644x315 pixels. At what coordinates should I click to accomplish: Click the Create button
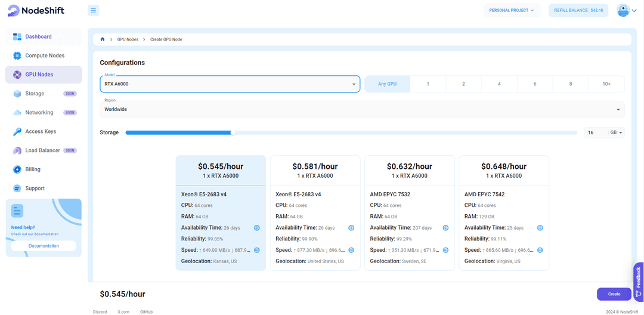614,294
